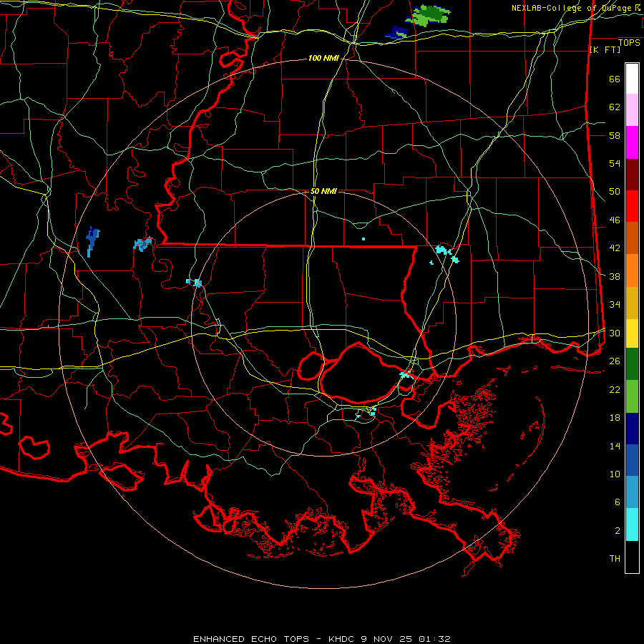
Task: Click the '18' legend value
Action: [615, 418]
